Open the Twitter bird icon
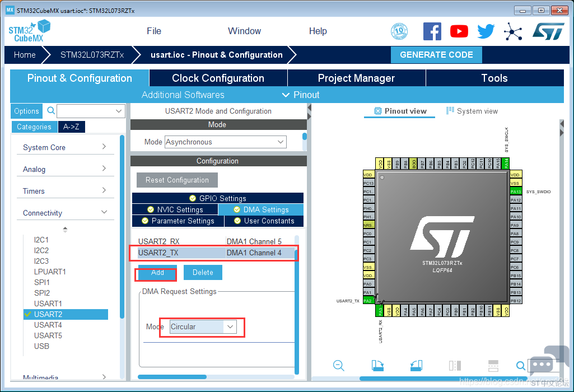 486,31
